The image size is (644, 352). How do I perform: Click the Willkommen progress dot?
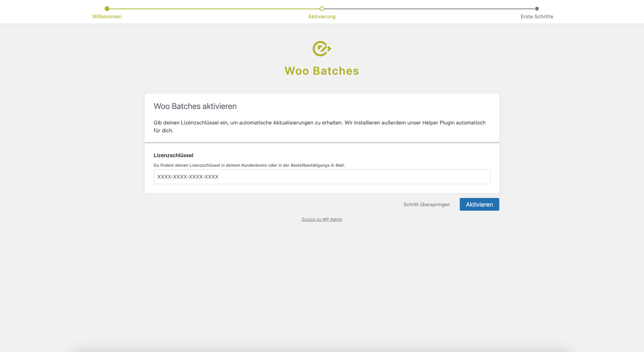107,9
